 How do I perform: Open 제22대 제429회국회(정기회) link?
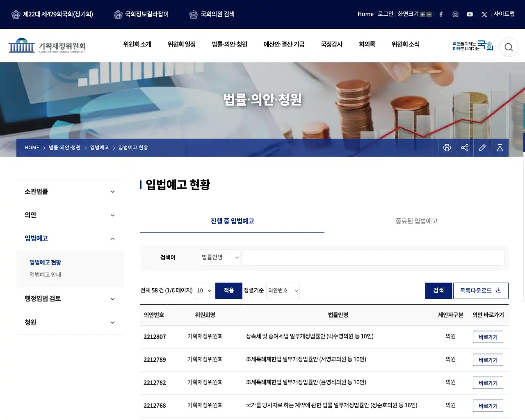coord(52,14)
